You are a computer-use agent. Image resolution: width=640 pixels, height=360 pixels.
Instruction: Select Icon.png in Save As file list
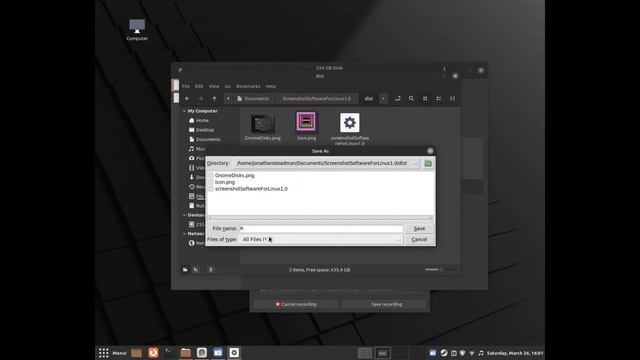[224, 182]
